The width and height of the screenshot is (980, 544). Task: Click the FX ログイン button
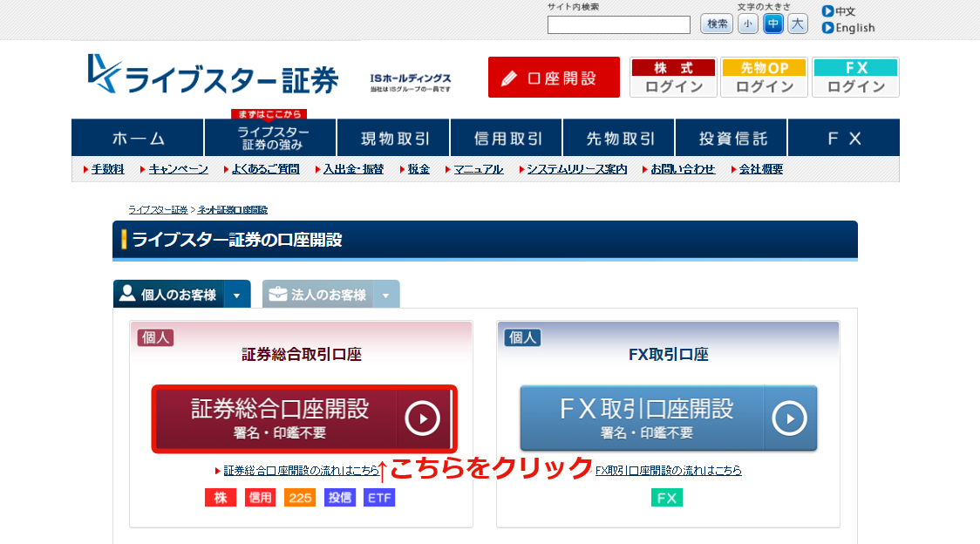[855, 77]
